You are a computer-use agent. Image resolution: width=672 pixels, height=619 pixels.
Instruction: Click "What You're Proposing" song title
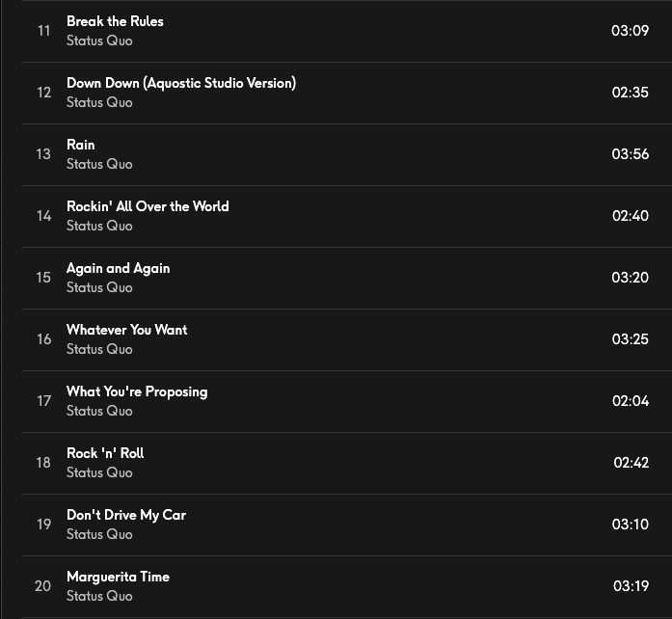pyautogui.click(x=137, y=391)
